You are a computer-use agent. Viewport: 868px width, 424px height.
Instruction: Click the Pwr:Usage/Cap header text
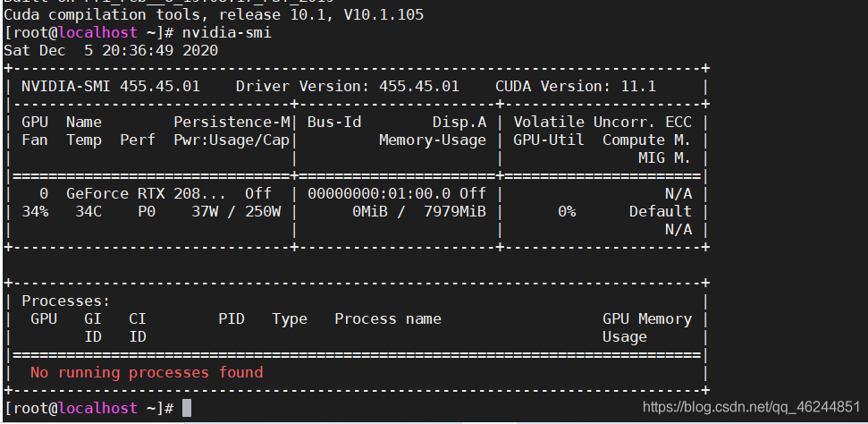coord(232,140)
